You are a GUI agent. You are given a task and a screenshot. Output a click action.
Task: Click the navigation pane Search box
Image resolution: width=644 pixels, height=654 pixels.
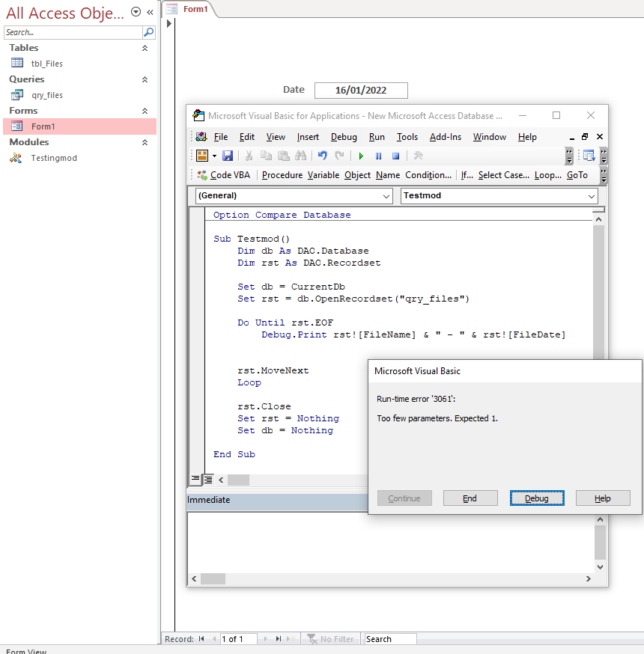coord(73,32)
